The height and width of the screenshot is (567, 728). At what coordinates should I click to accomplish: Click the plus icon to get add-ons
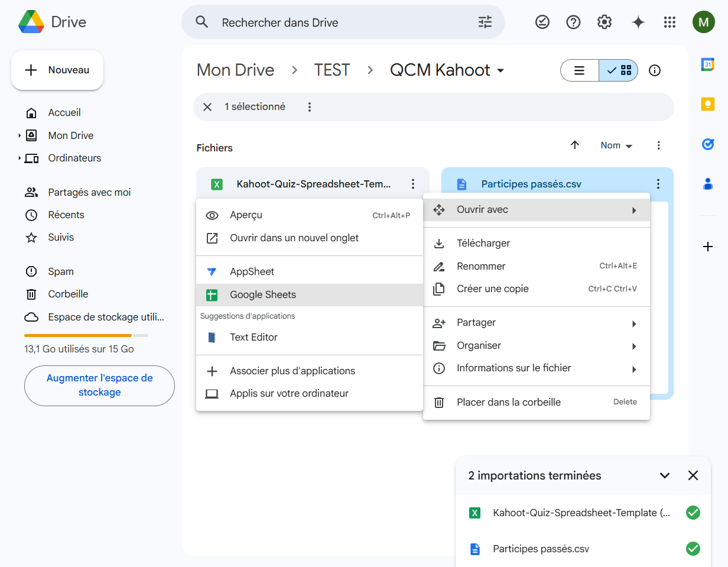[708, 247]
